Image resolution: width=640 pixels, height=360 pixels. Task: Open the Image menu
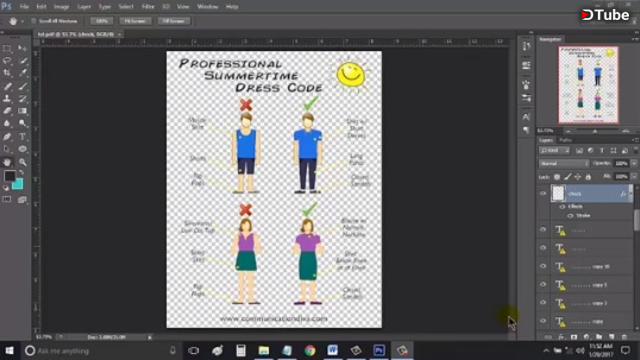(x=62, y=7)
